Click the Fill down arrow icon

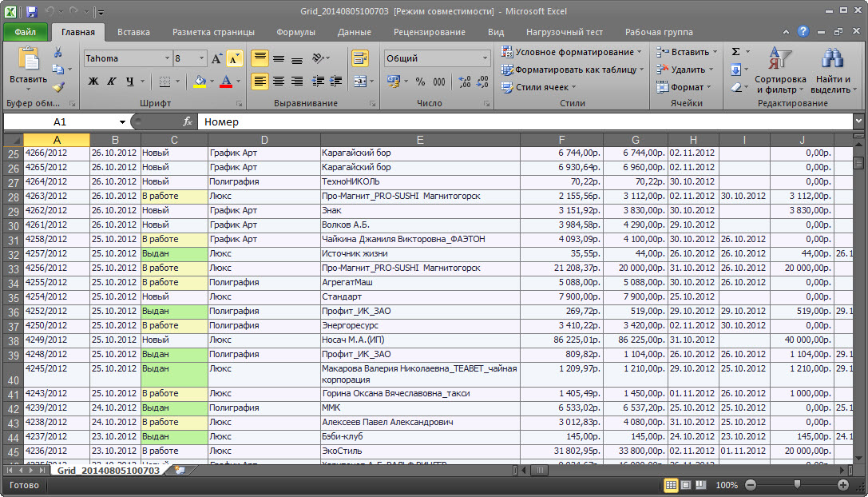[735, 70]
